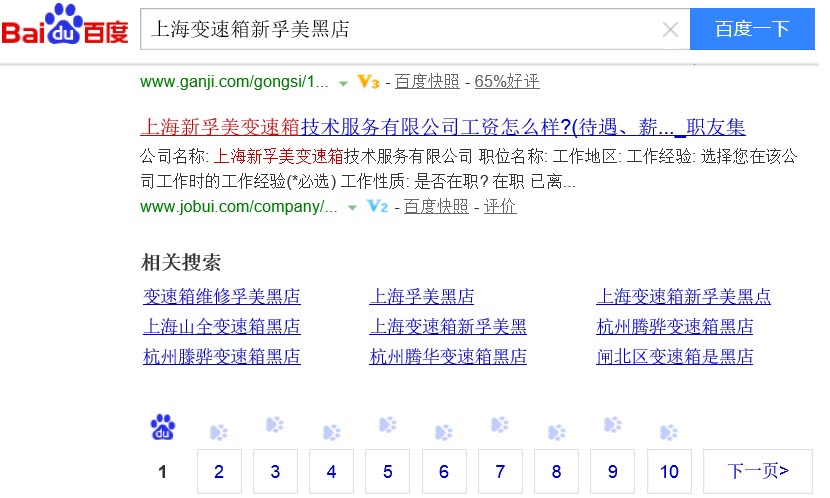This screenshot has height=498, width=830.
Task: Click snippet line starting 司工作时的工作经验
Action: (x=358, y=182)
